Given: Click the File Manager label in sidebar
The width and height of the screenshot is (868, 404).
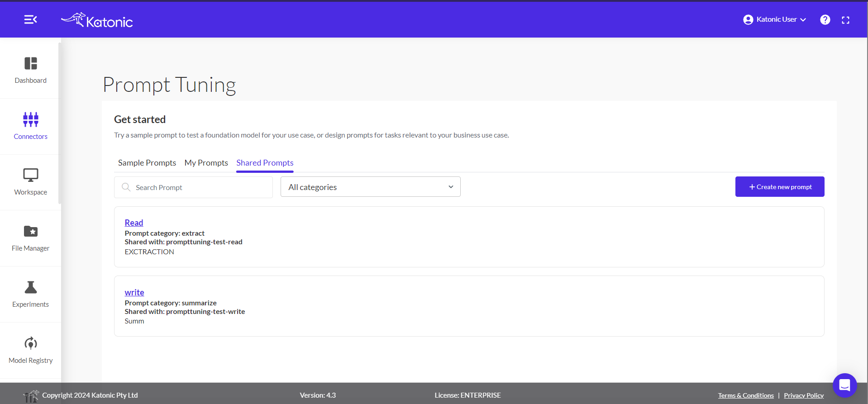Looking at the screenshot, I should (31, 248).
